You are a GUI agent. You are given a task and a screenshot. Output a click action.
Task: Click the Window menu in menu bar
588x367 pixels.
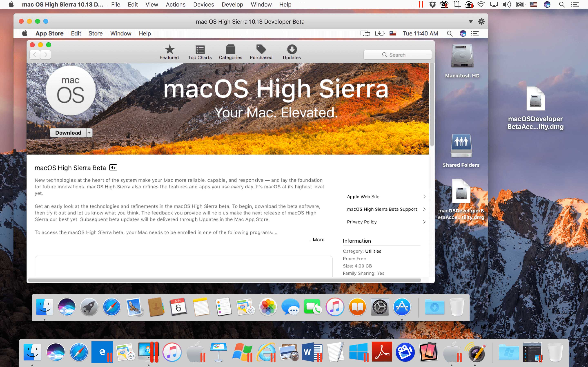pos(261,4)
